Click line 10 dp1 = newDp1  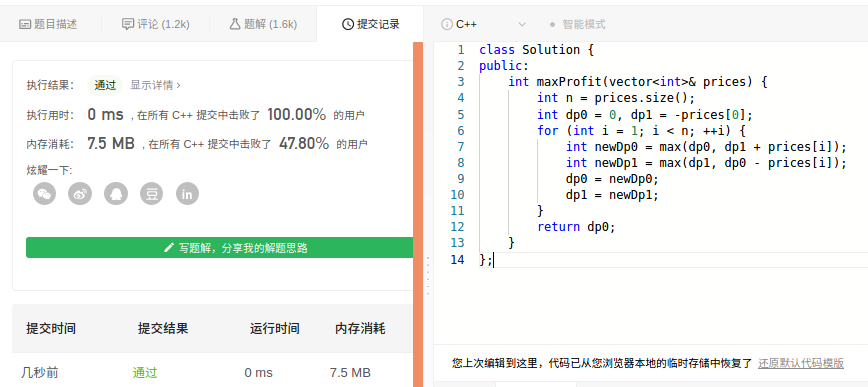click(x=612, y=195)
